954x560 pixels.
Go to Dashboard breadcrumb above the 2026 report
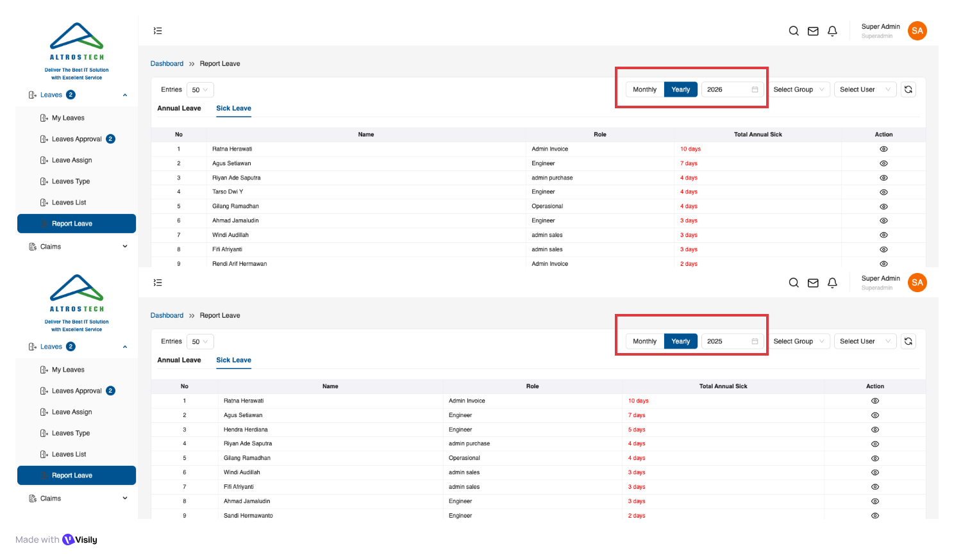point(167,63)
